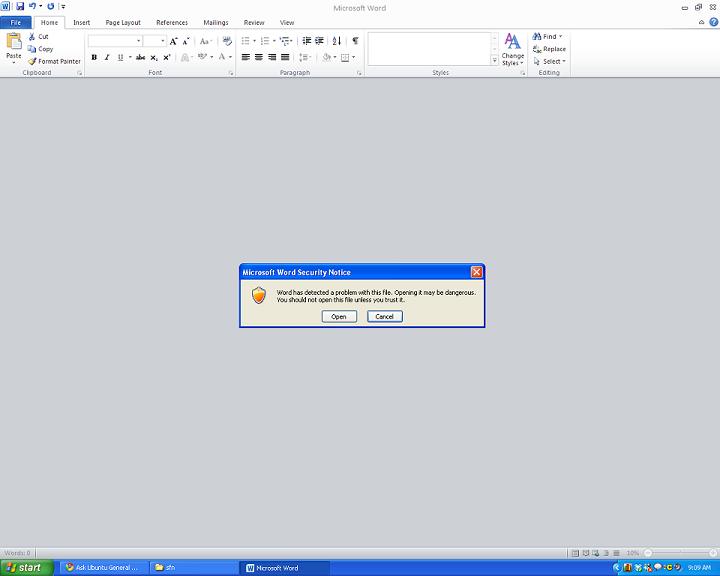Screen dimensions: 720x576
Task: Toggle Show/Hide paragraph marks
Action: click(355, 41)
